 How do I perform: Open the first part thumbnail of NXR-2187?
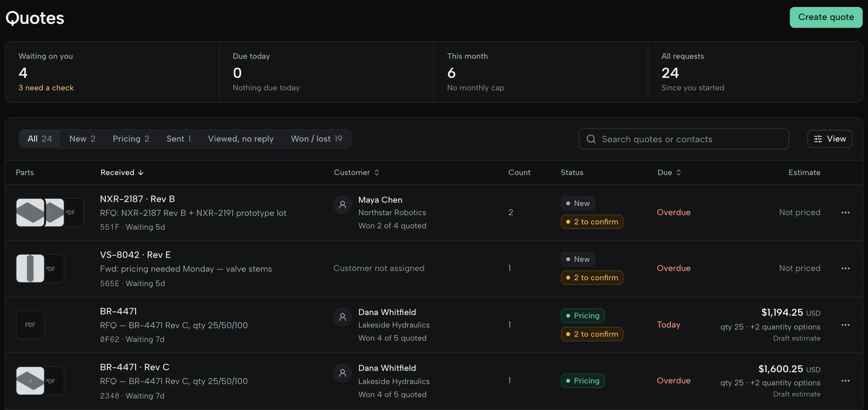click(30, 213)
